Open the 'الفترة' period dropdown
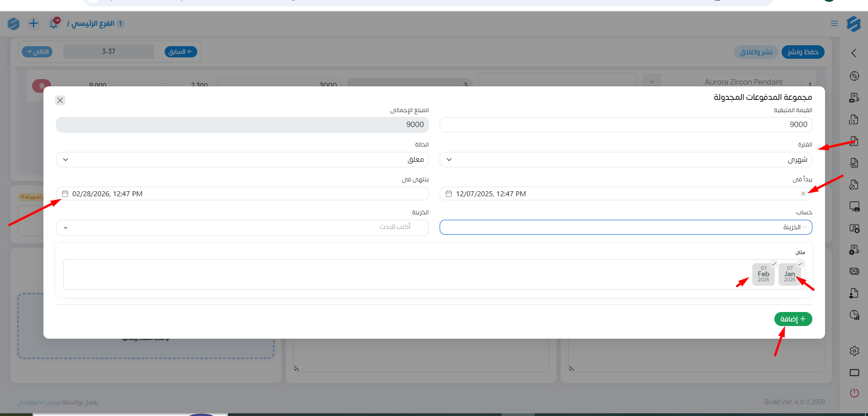 click(626, 160)
